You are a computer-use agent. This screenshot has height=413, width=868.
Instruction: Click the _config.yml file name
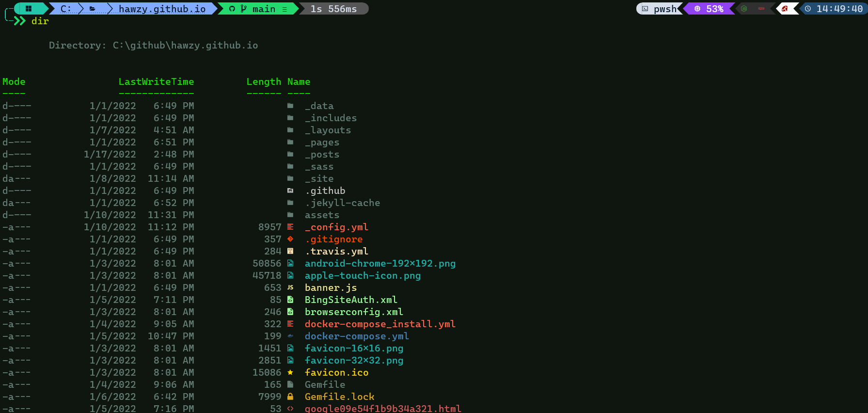336,227
